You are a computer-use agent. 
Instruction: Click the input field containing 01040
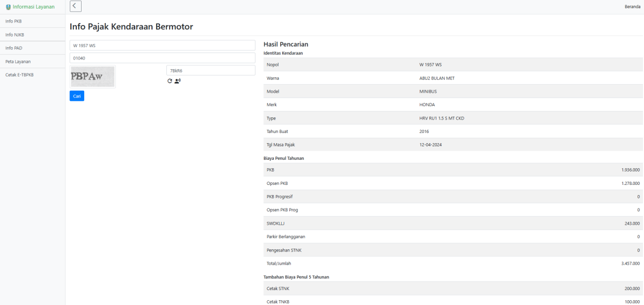coord(162,58)
